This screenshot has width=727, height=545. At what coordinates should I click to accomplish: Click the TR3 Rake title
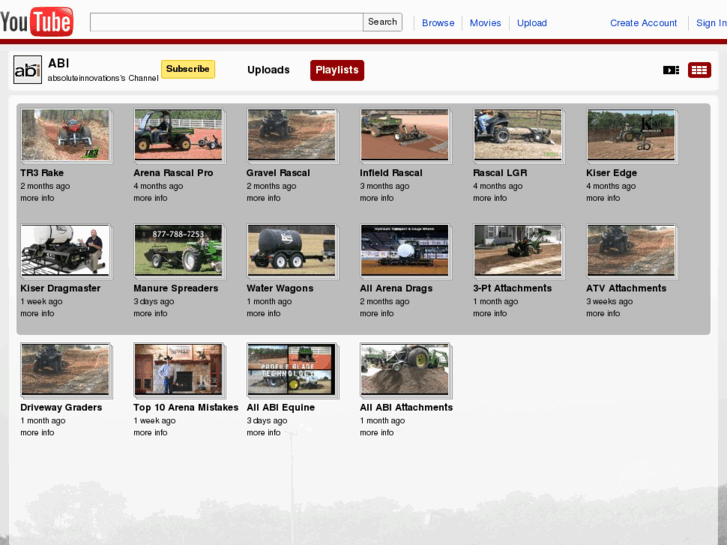point(42,173)
